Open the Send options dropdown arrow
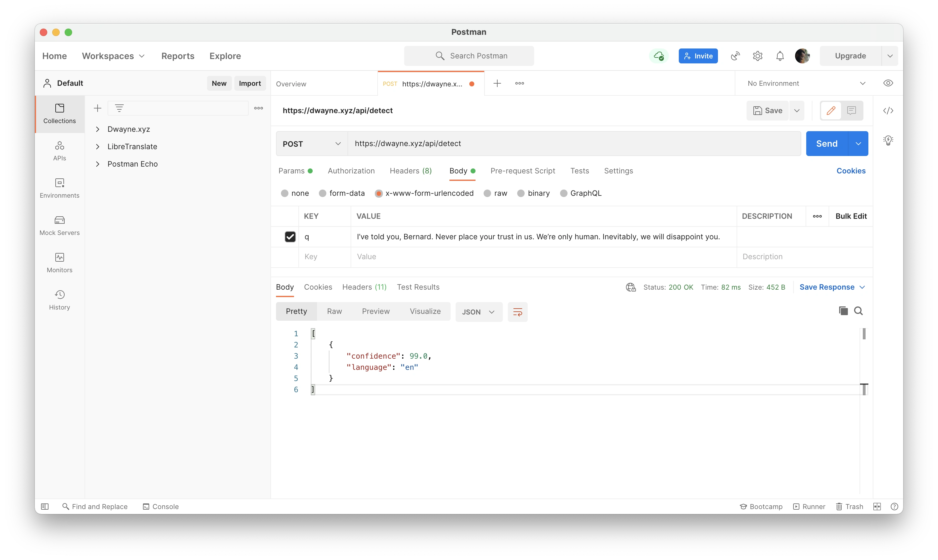 [x=858, y=144]
